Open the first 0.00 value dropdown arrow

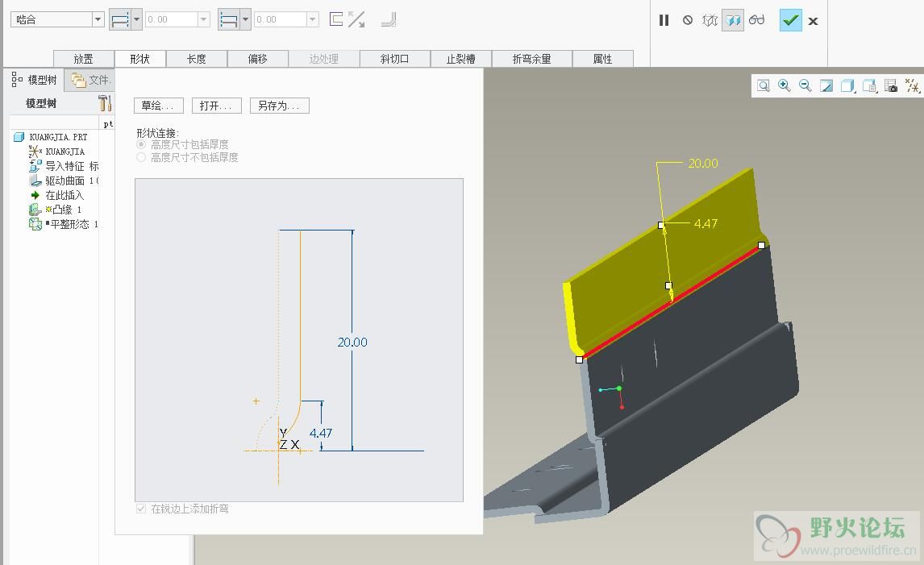point(204,19)
